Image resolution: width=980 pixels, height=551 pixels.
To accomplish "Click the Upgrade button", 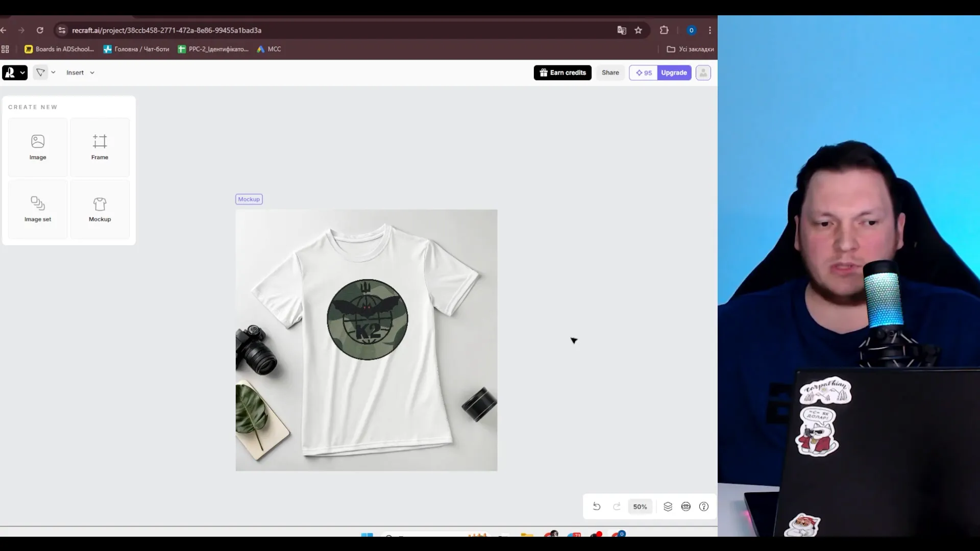I will tap(674, 72).
